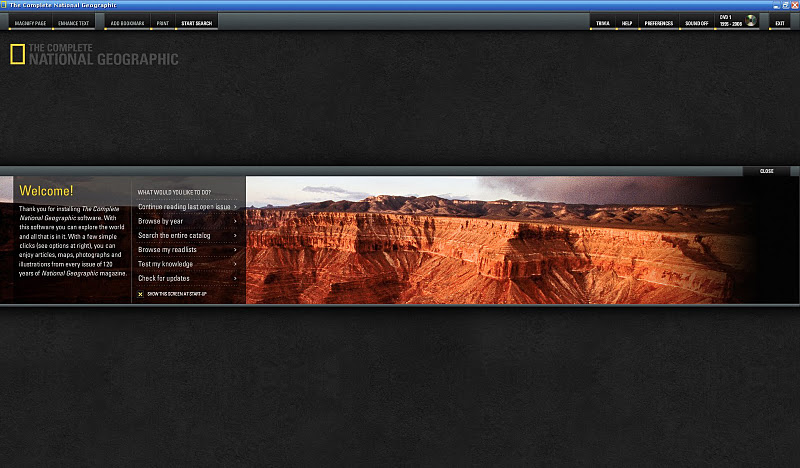The height and width of the screenshot is (468, 800).
Task: Uncheck Show This Screen at Start-Up
Action: click(140, 294)
